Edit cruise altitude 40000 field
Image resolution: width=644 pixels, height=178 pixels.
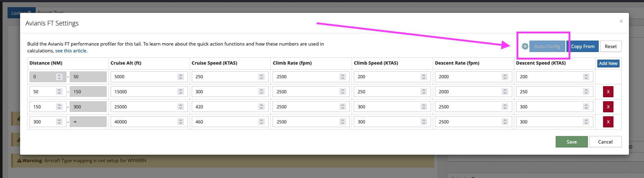coord(149,122)
